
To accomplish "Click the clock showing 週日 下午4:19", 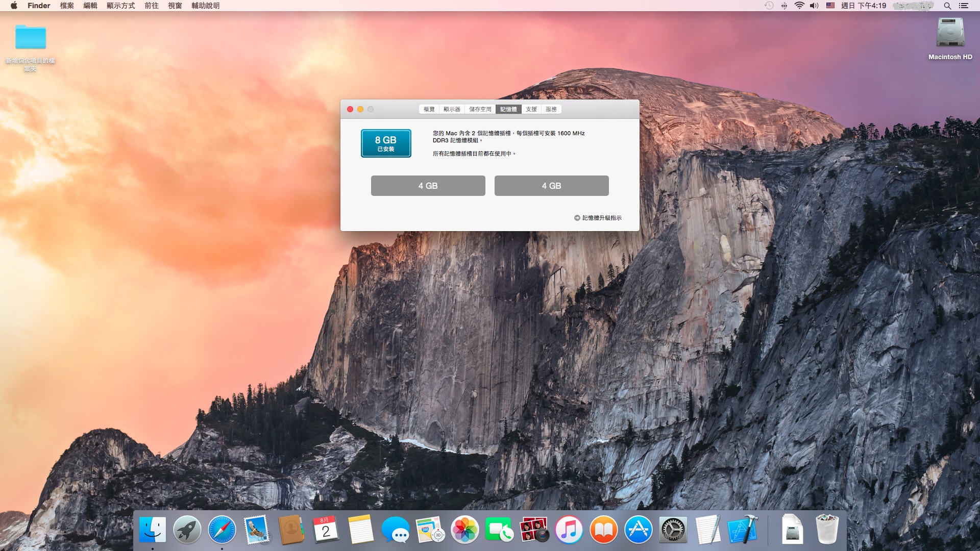I will [x=864, y=6].
